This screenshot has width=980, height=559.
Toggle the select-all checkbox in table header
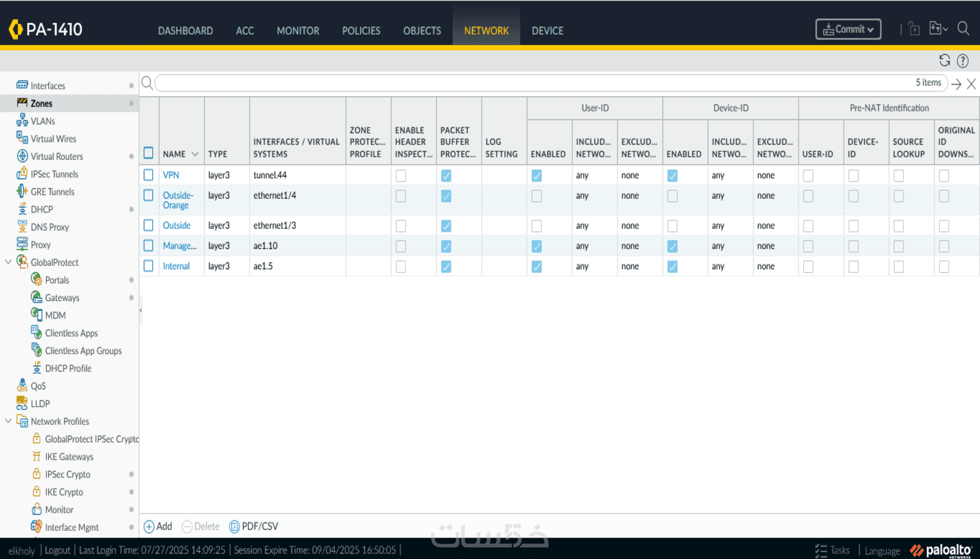pyautogui.click(x=148, y=153)
